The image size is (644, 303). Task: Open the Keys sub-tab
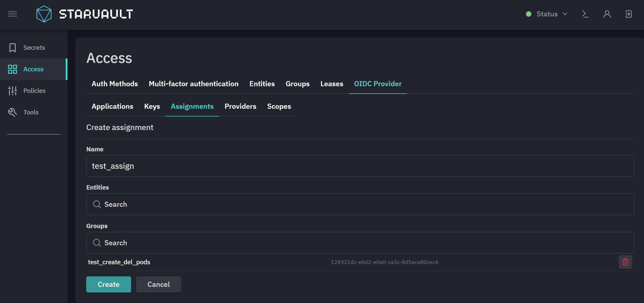(152, 106)
